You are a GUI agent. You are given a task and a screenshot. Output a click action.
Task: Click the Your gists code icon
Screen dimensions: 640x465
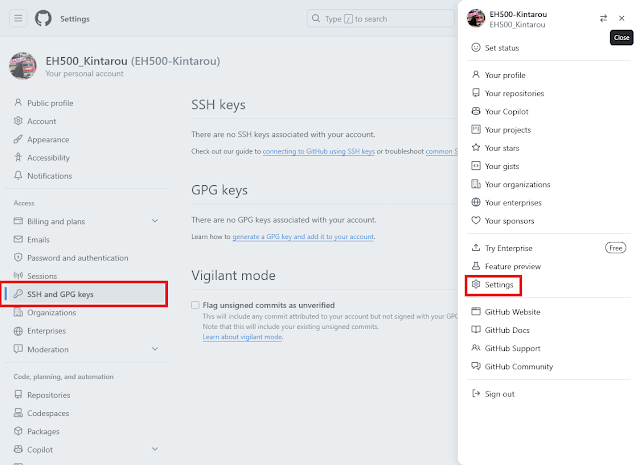(x=476, y=166)
